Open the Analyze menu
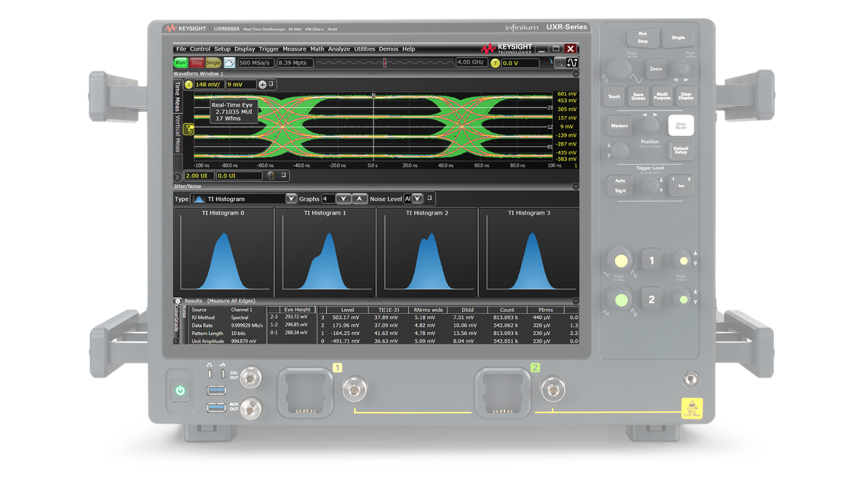Viewport: 868px width, 488px height. click(x=339, y=49)
